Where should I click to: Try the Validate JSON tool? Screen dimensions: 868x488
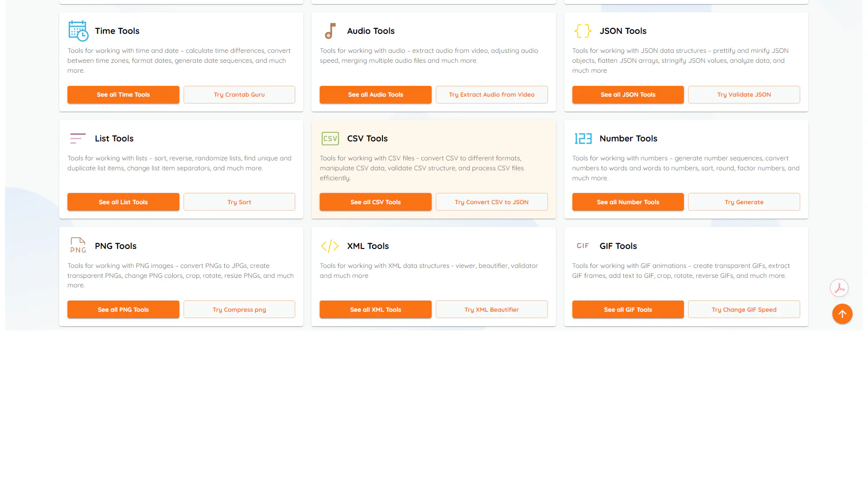pos(744,94)
